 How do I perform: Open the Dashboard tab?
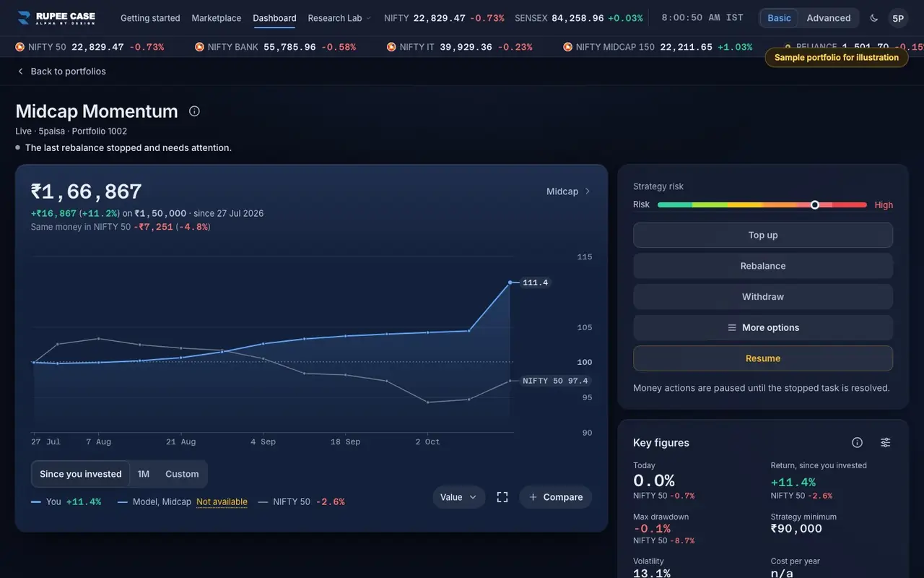coord(274,18)
